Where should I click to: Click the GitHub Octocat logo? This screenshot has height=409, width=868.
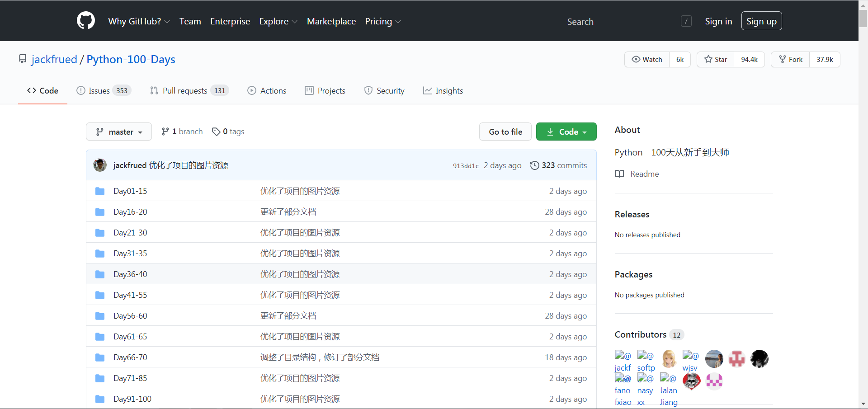coord(86,21)
